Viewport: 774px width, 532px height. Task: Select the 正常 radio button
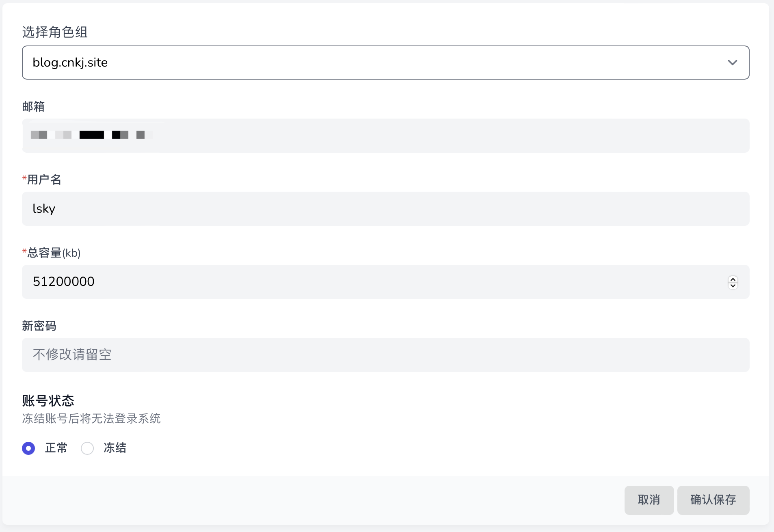point(28,448)
